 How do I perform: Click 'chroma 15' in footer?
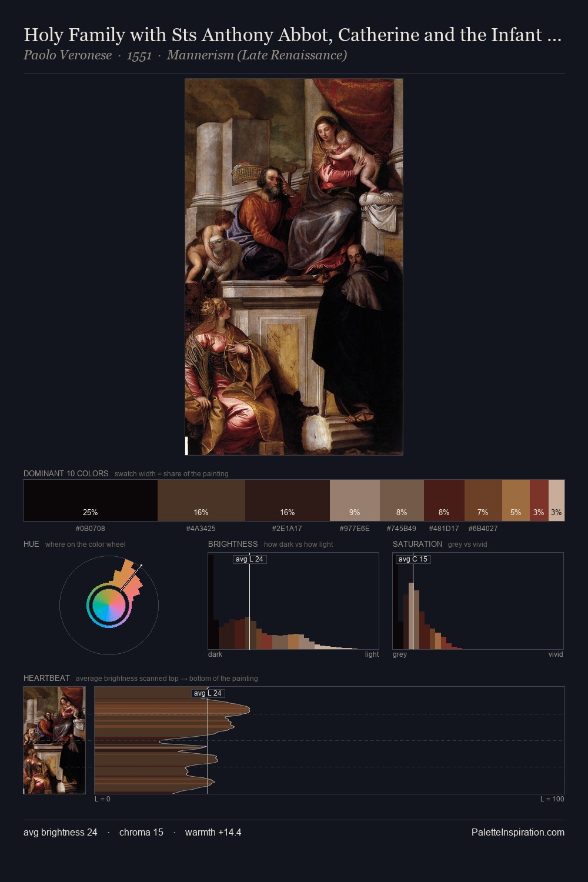(141, 832)
